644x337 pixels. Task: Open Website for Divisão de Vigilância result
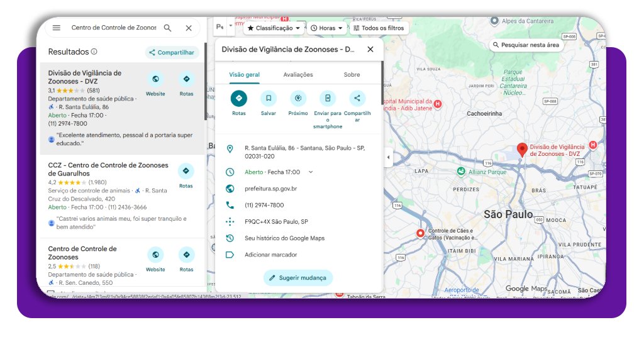155,80
